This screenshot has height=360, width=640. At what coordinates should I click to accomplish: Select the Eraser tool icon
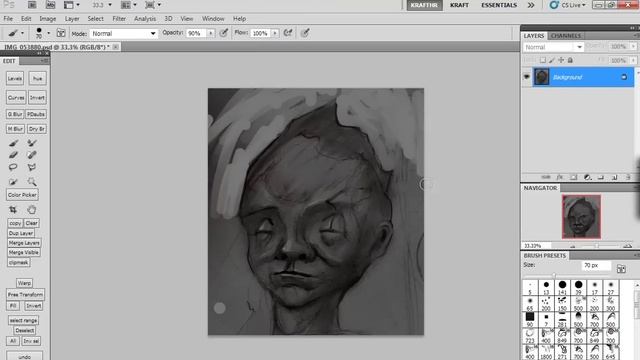[x=13, y=155]
